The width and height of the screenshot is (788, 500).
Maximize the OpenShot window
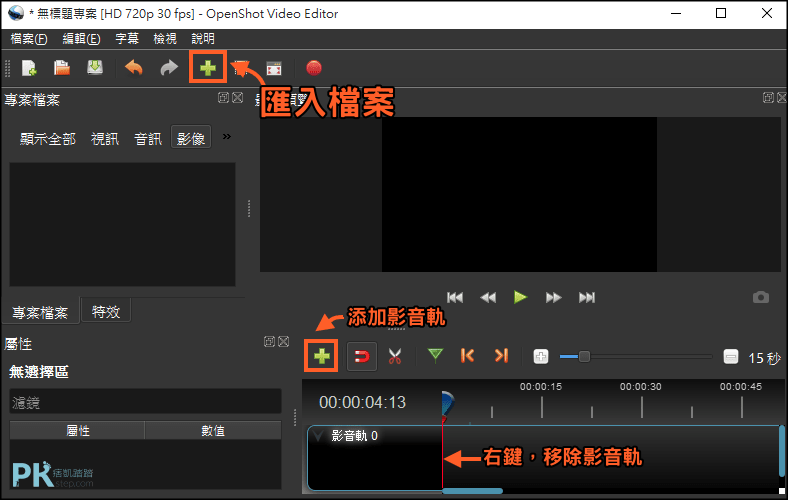click(x=721, y=14)
